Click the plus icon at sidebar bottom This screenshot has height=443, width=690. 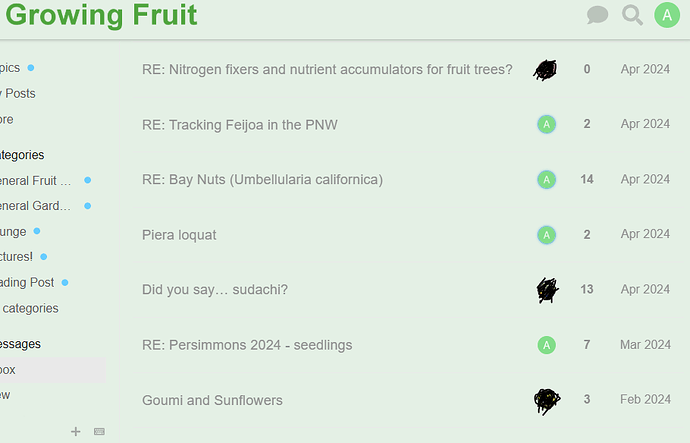[x=75, y=431]
